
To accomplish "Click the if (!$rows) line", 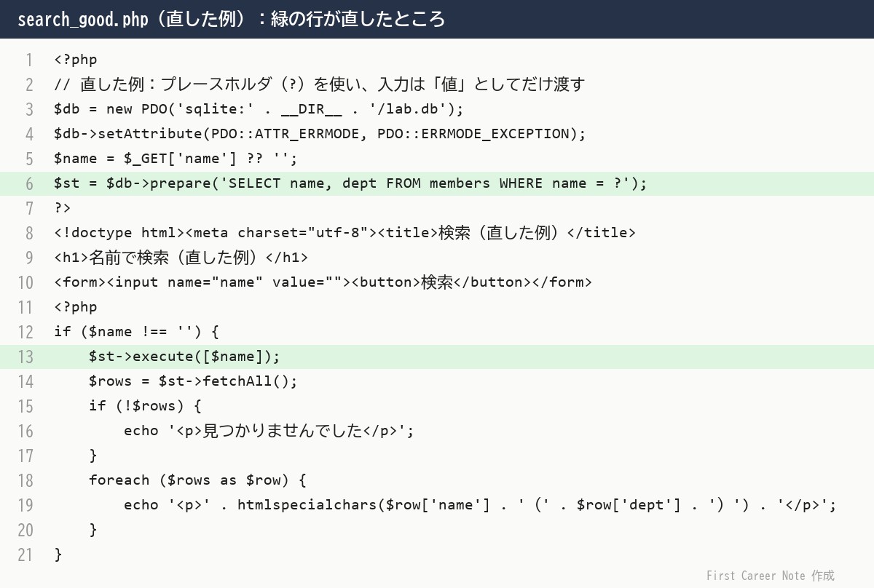I will tap(145, 406).
